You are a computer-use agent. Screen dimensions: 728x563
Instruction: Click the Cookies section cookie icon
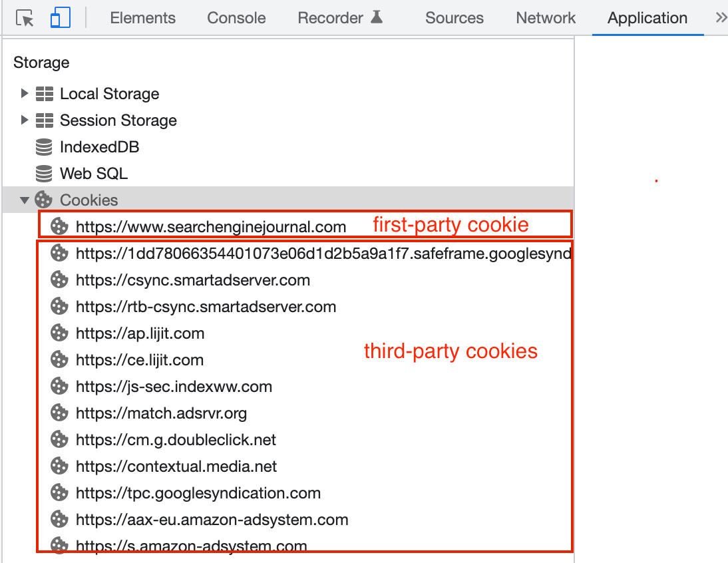click(x=43, y=199)
